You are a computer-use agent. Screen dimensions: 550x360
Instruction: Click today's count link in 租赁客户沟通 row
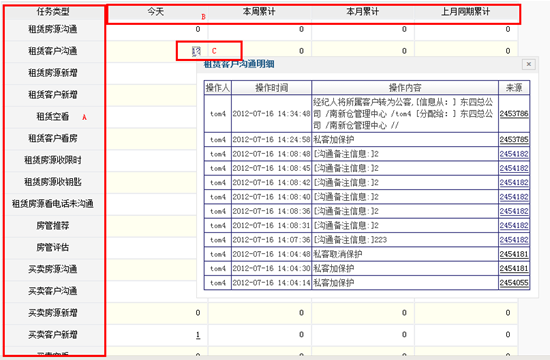pos(196,51)
